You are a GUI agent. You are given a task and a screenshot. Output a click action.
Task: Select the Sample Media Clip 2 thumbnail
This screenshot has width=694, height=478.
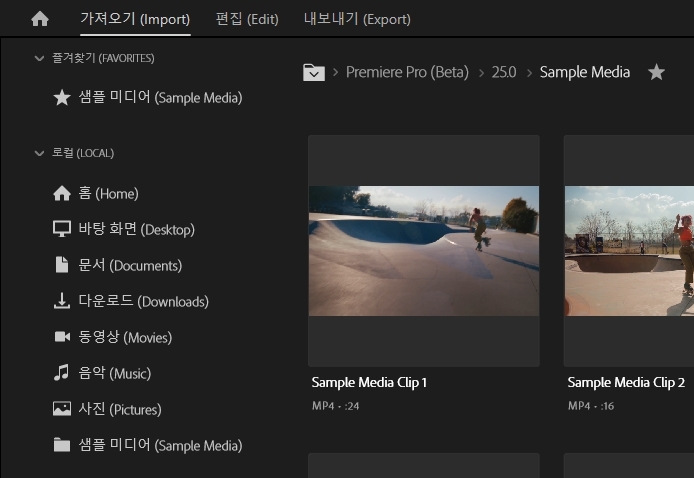(629, 251)
